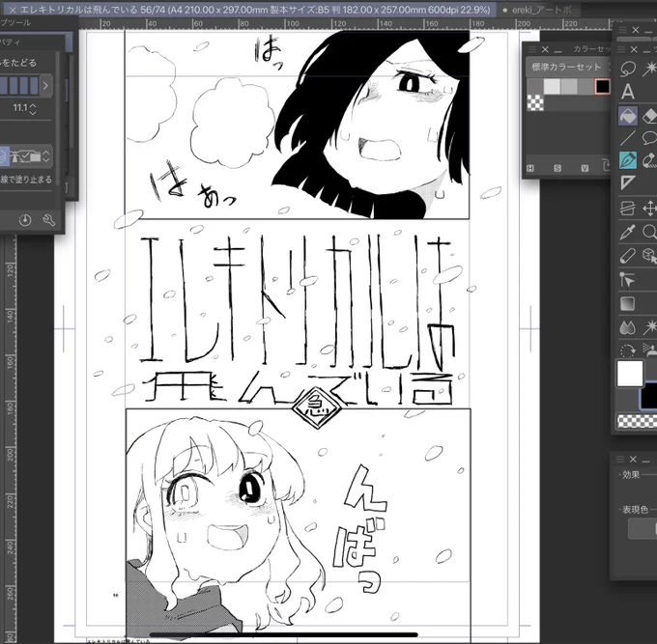The image size is (657, 644).
Task: Click the top horizontal ruler
Action: [344, 24]
